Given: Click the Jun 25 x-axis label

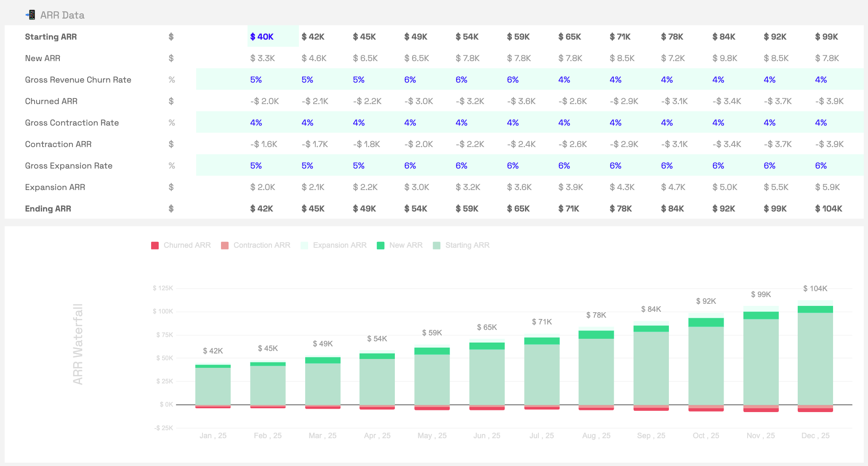Looking at the screenshot, I should (487, 436).
